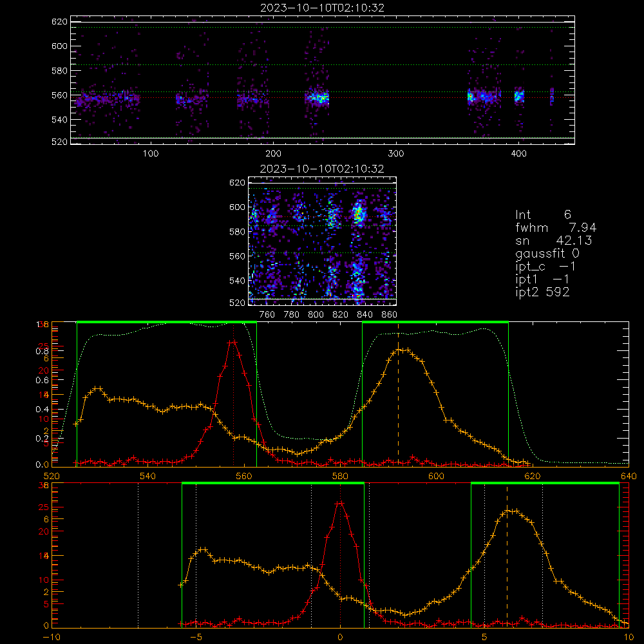
Task: Click the left green window bar in third plot
Action: coord(167,322)
